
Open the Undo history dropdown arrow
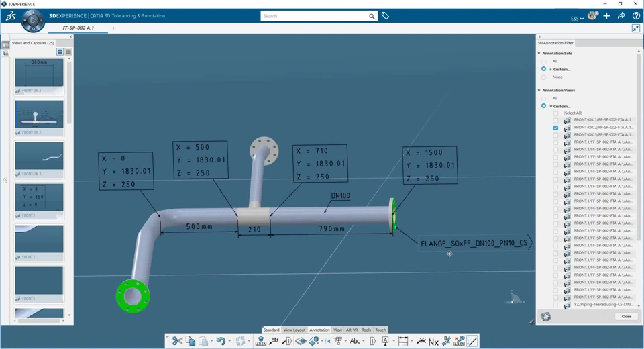click(229, 341)
